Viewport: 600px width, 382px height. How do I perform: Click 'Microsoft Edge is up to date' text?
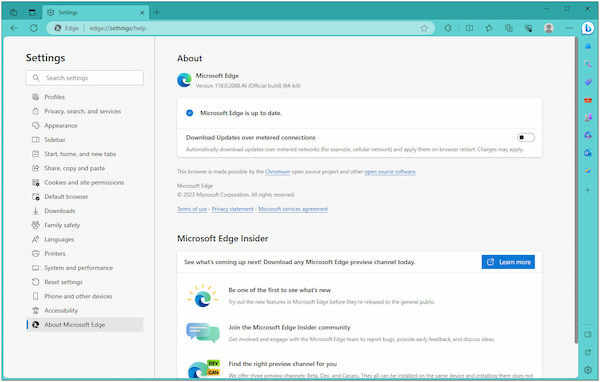coord(241,113)
